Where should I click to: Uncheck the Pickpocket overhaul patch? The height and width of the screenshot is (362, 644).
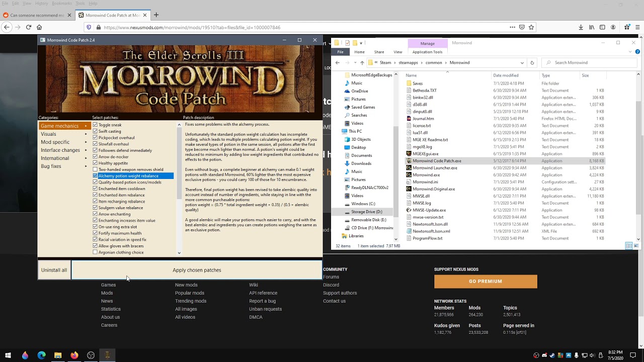(x=95, y=137)
